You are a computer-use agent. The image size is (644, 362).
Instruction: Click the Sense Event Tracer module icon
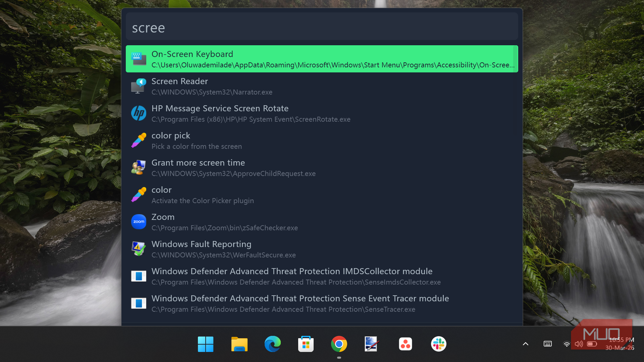139,303
